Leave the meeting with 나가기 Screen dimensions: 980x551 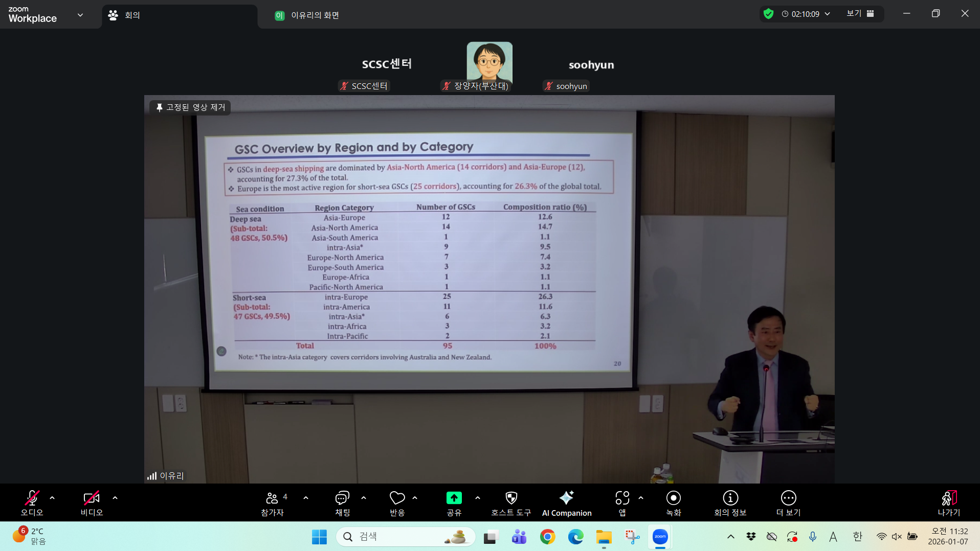(x=949, y=503)
